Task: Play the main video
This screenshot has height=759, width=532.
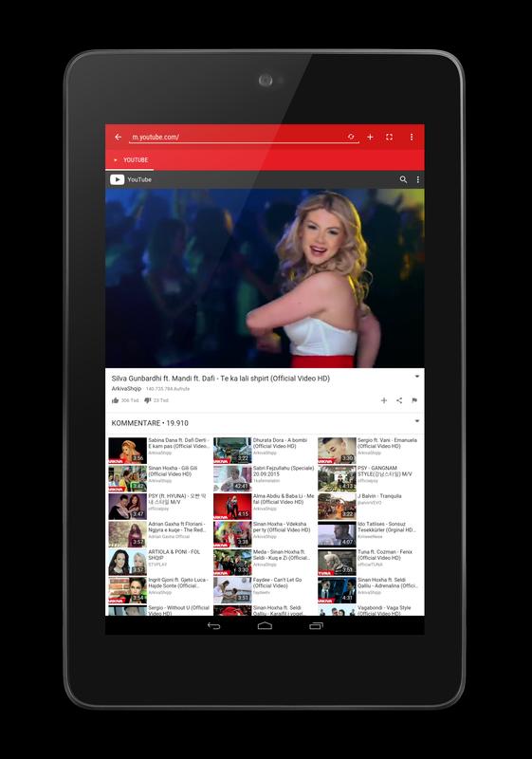Action: coord(265,278)
